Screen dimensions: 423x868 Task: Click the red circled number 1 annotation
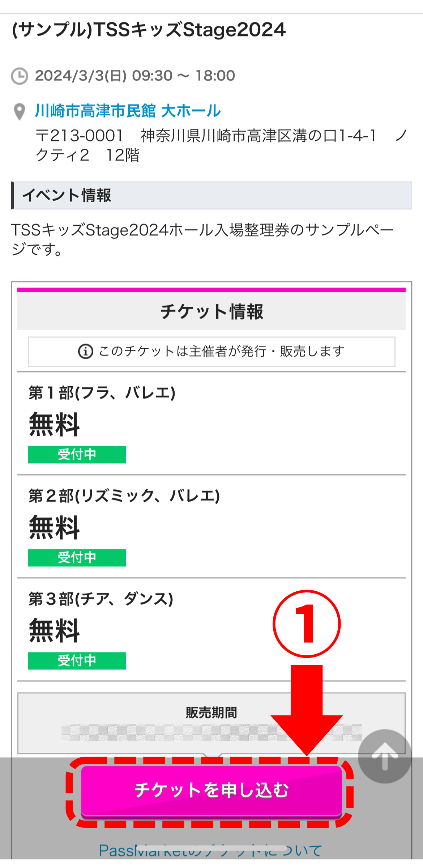pos(307,624)
